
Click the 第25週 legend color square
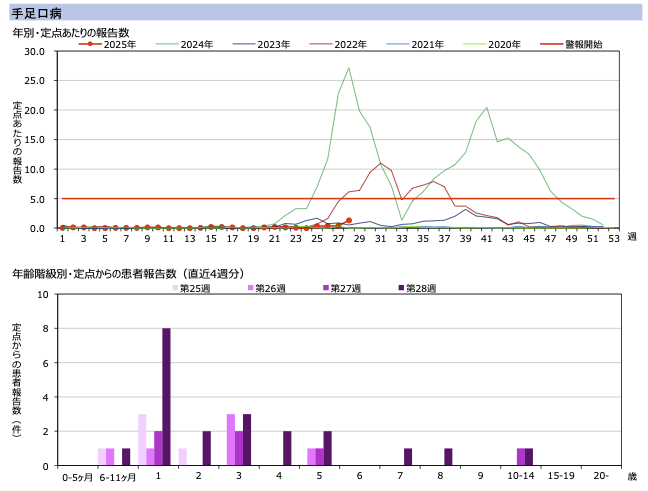coord(175,288)
